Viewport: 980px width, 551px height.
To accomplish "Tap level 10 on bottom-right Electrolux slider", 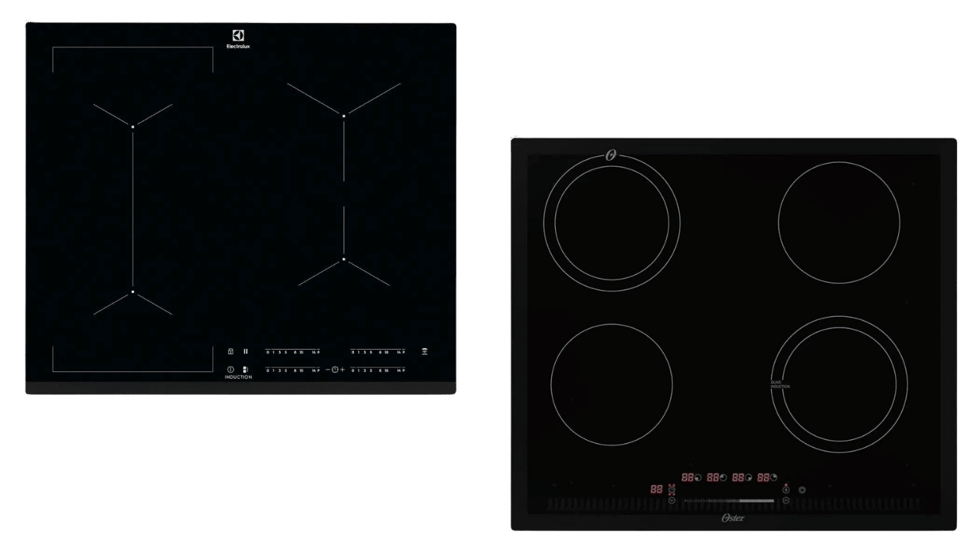I will click(387, 370).
